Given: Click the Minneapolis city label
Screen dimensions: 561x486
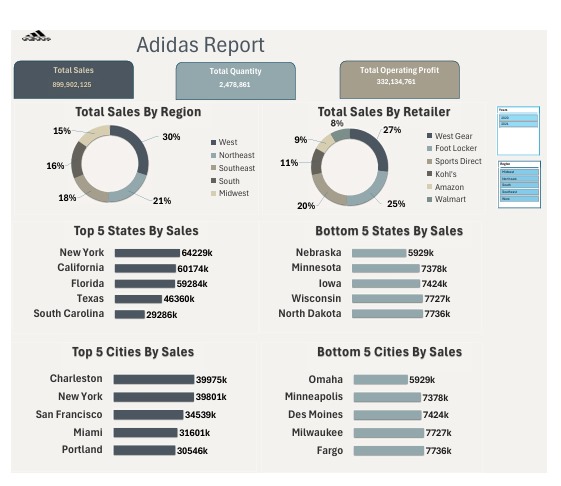Looking at the screenshot, I should tap(314, 397).
